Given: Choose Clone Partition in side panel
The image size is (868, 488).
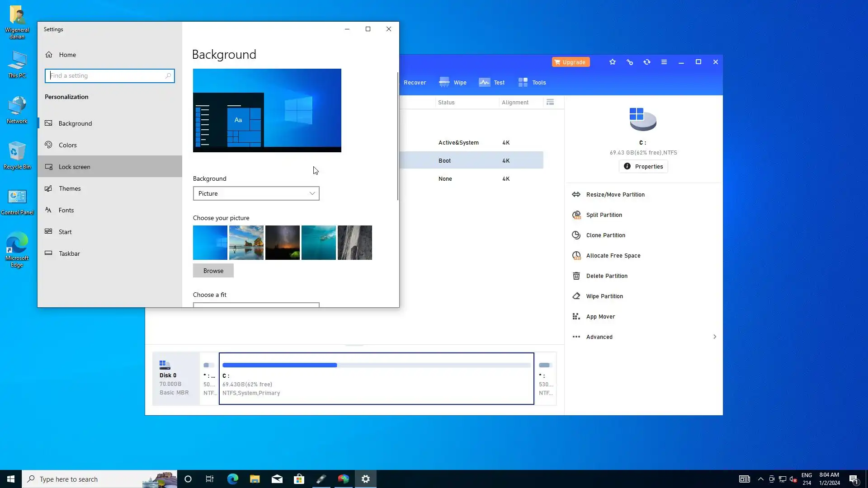Looking at the screenshot, I should 605,235.
